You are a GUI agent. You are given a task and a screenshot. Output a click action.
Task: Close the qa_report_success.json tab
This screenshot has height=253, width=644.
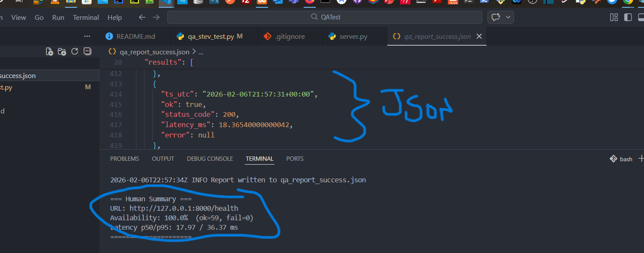479,37
